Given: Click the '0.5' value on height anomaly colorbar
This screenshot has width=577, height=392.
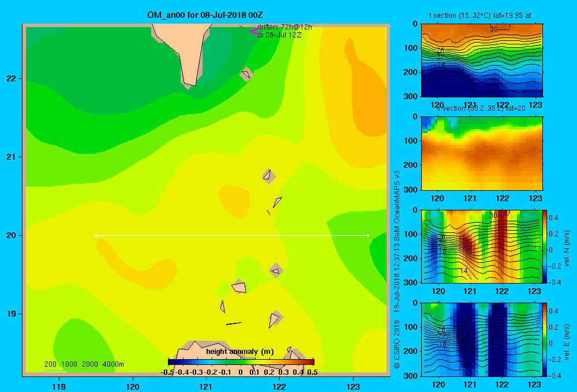Looking at the screenshot, I should 312,372.
